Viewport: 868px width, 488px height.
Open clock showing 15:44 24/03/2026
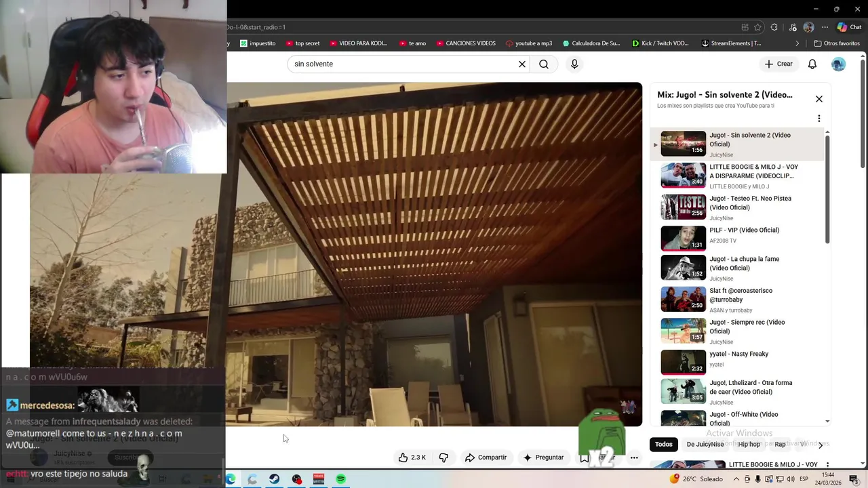point(828,479)
